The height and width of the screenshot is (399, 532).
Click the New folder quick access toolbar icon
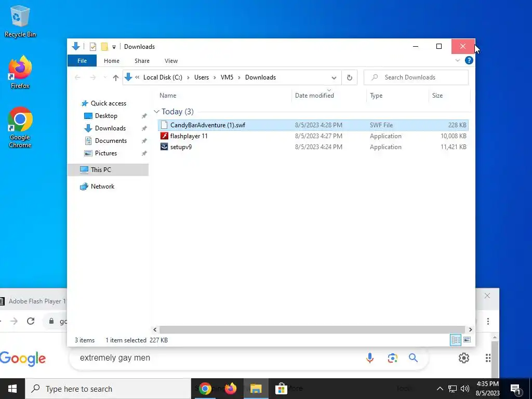click(104, 46)
